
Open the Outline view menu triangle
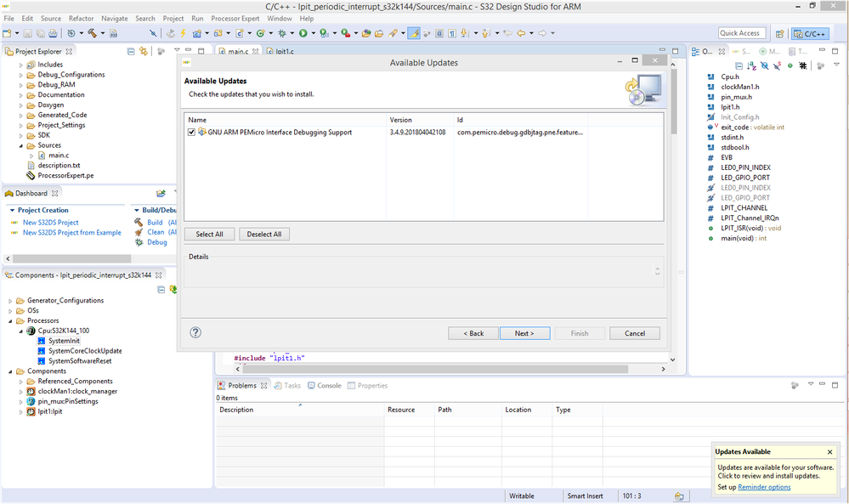click(836, 65)
